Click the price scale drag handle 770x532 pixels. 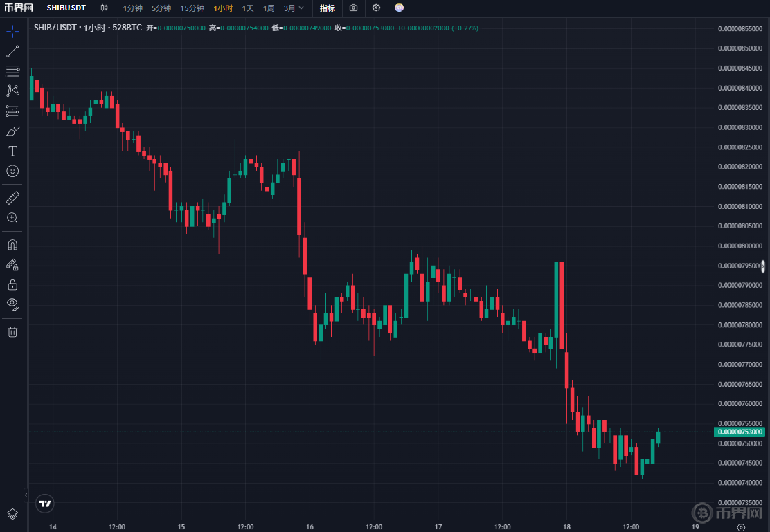763,266
